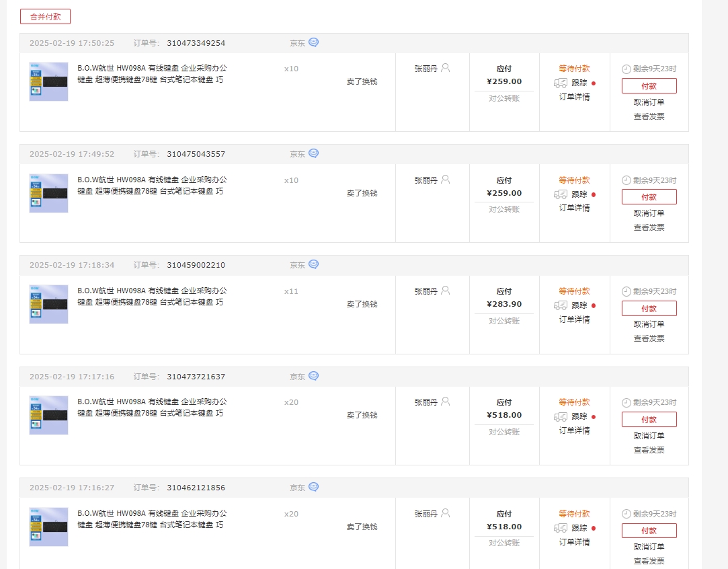Open 订单详情 for order 310473721637

(574, 430)
